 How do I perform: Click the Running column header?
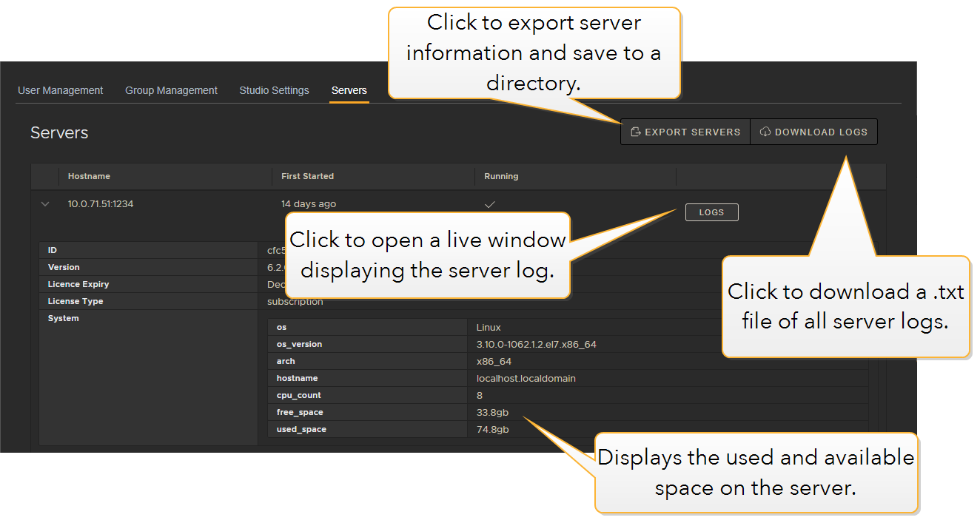pos(501,176)
